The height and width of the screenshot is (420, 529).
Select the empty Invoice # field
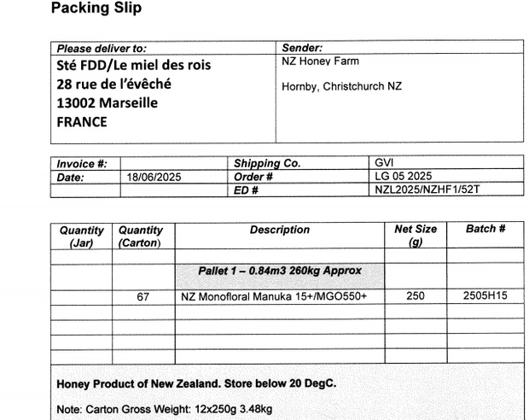tap(174, 164)
